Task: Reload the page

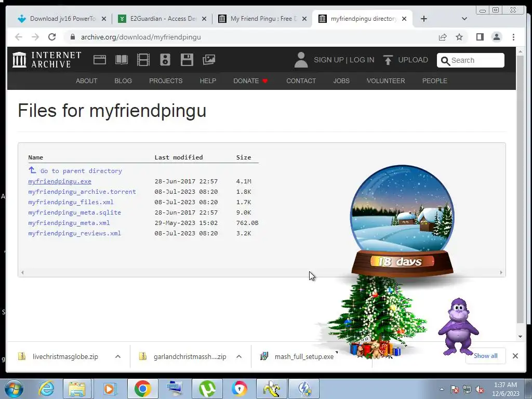Action: [x=52, y=37]
